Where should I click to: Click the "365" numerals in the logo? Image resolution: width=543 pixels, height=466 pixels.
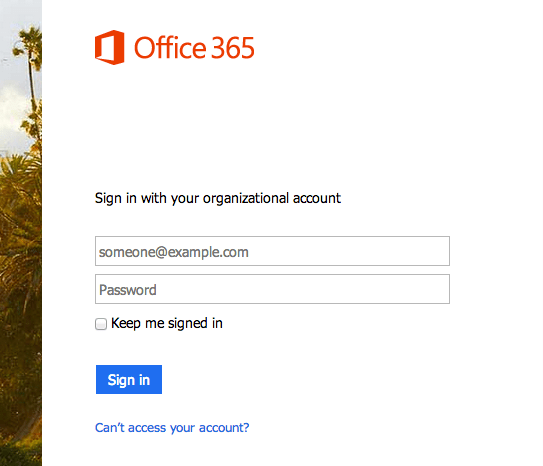(233, 48)
